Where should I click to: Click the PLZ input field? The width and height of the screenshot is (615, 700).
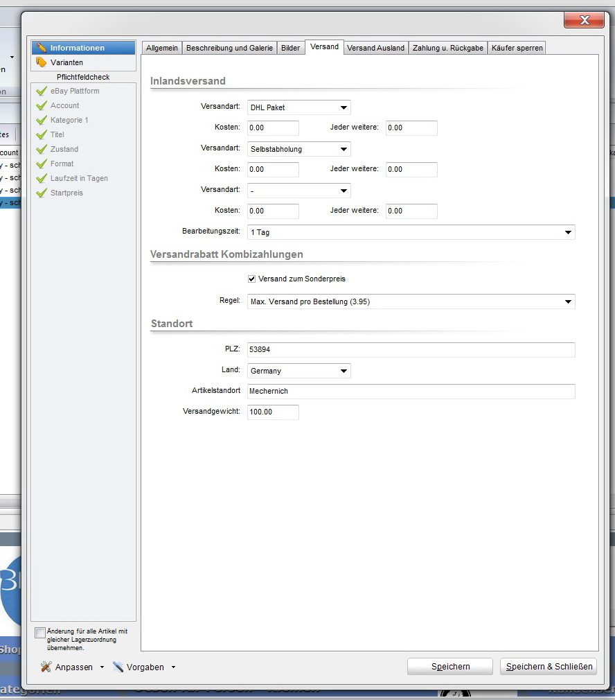(x=411, y=350)
